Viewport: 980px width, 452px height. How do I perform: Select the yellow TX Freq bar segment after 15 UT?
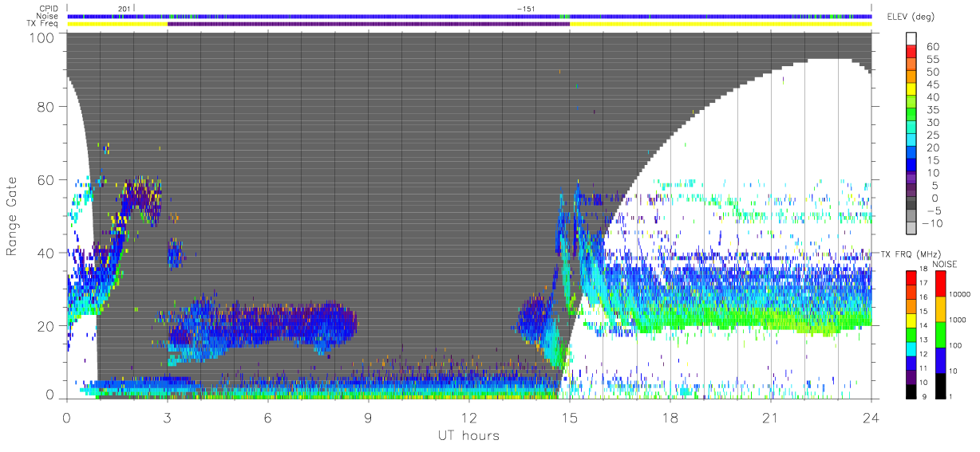721,24
